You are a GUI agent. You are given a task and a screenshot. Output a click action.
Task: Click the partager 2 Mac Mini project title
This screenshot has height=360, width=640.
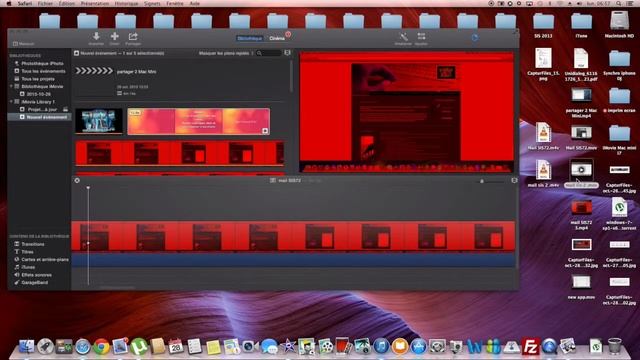tap(136, 71)
